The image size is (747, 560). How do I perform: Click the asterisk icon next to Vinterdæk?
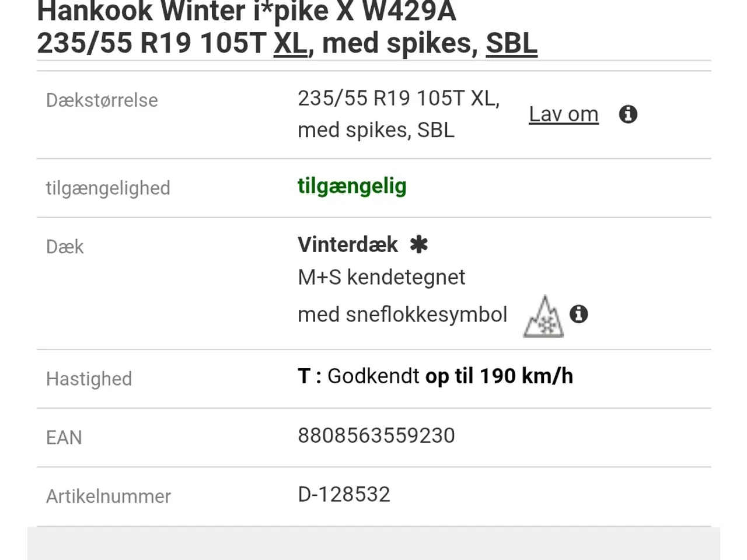(x=418, y=244)
